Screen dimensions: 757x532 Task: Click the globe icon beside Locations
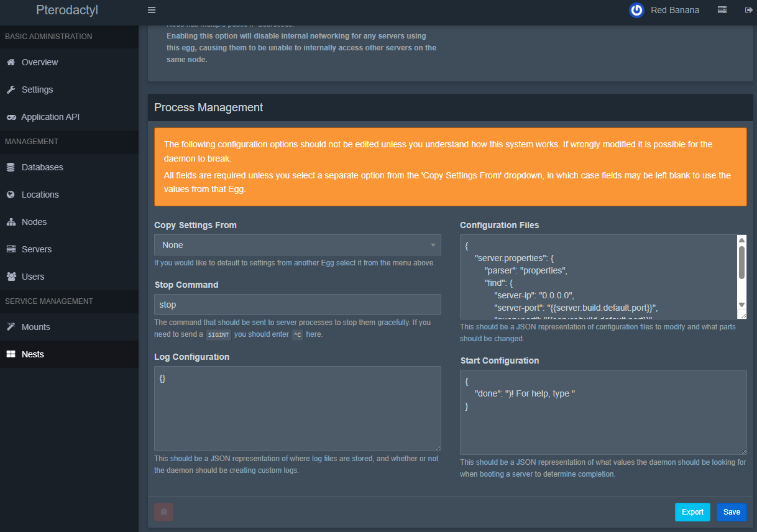pyautogui.click(x=11, y=195)
